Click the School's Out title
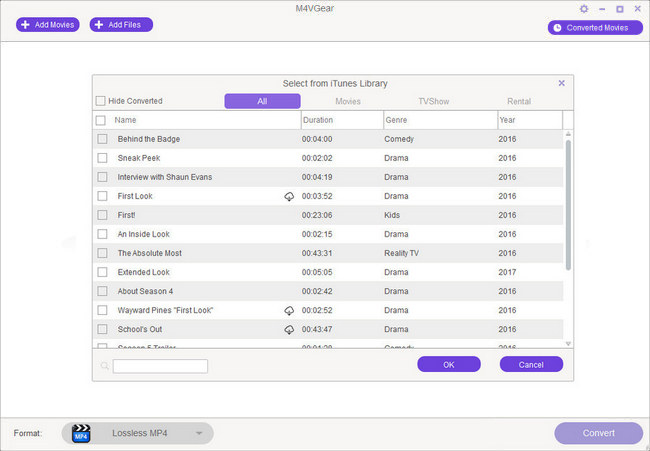 tap(140, 330)
